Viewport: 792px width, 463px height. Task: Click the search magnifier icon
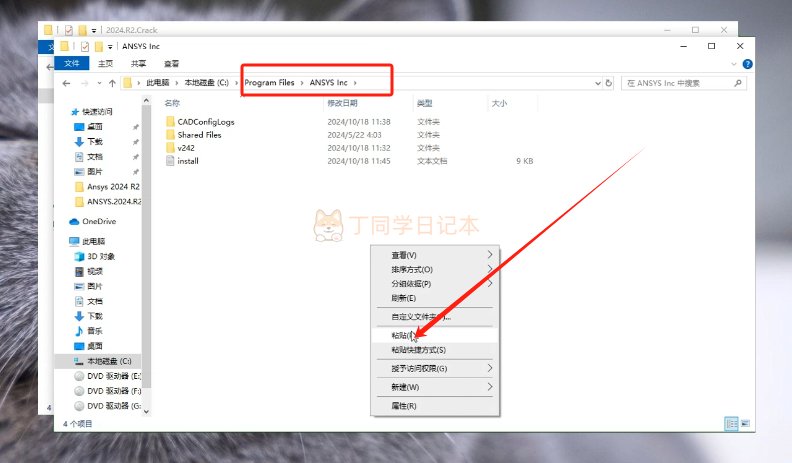pos(737,83)
